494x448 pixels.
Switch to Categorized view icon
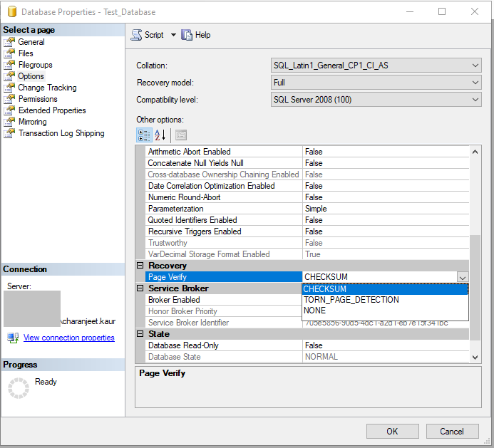144,135
